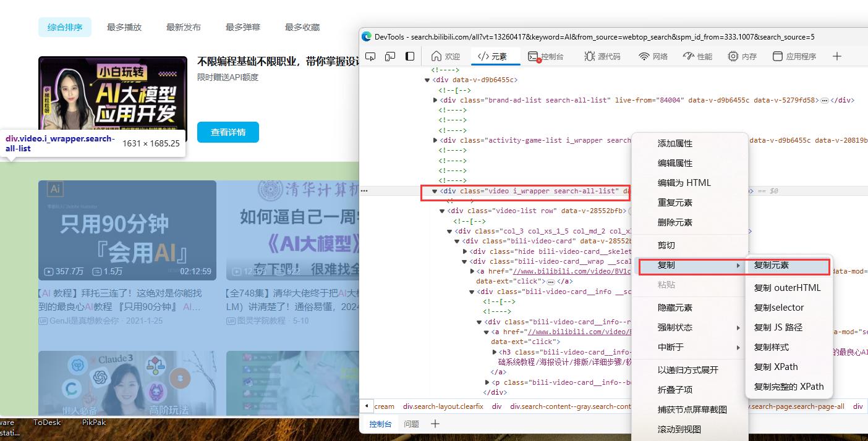Click the + next to 问题 drawer tab
Screen dimensions: 868x441
point(435,424)
